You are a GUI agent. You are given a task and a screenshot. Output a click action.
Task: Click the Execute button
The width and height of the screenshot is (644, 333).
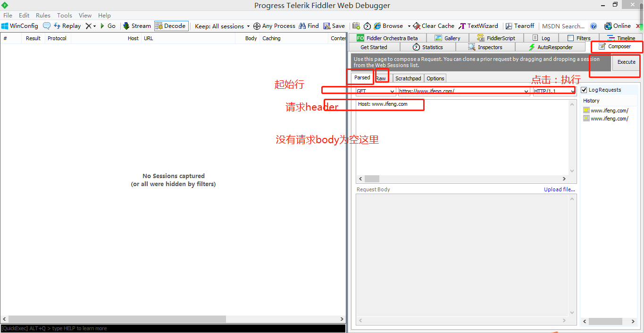[627, 62]
